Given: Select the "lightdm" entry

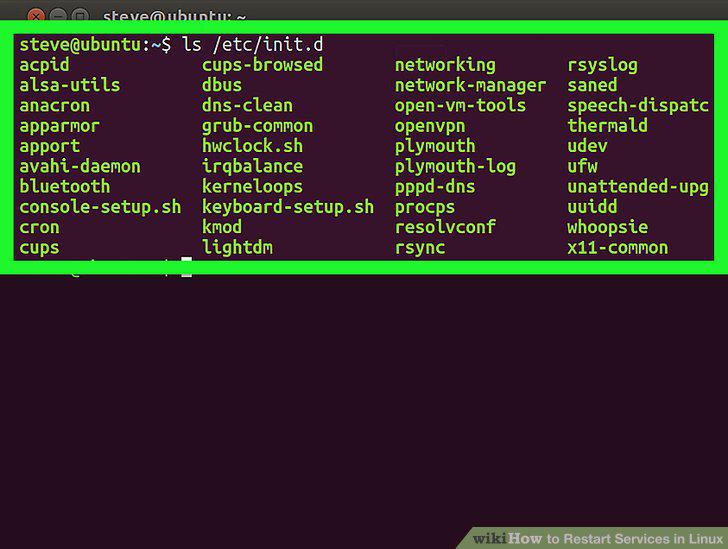Looking at the screenshot, I should click(237, 248).
